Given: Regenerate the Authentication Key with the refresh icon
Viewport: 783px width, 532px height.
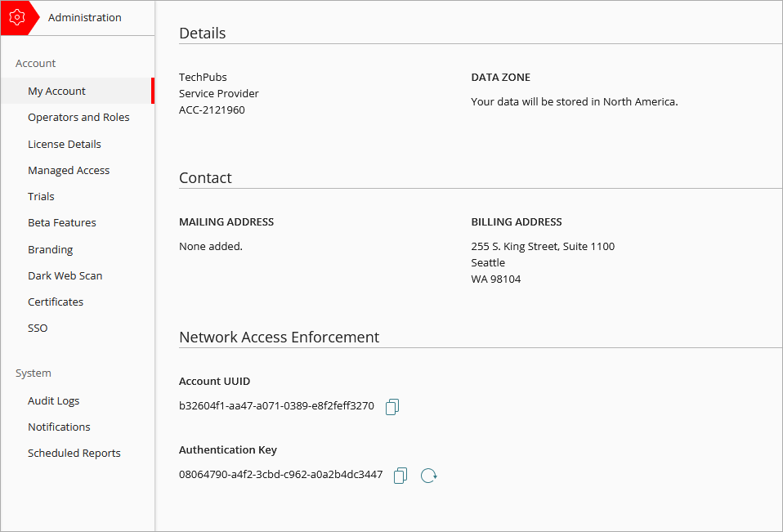Looking at the screenshot, I should [428, 475].
